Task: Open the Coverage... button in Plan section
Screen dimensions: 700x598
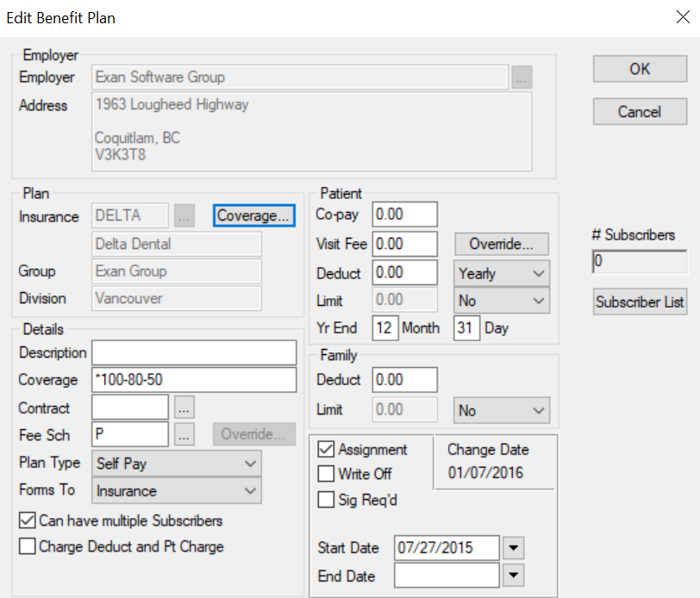Action: tap(254, 216)
